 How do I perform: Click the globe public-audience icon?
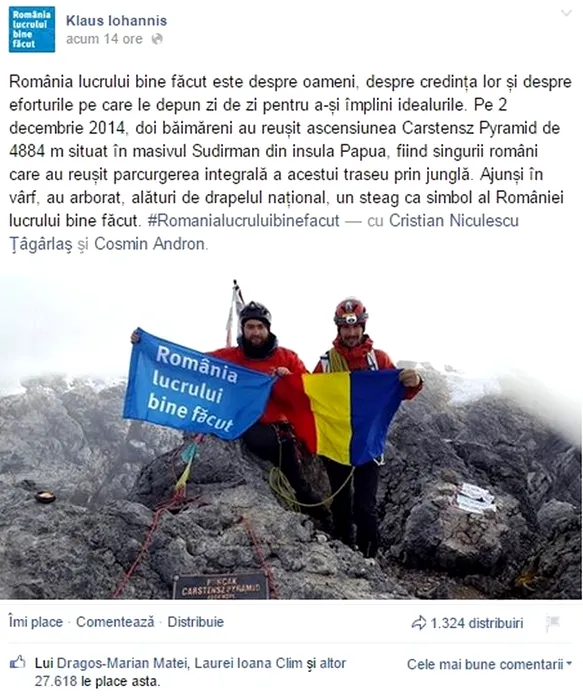pyautogui.click(x=157, y=39)
